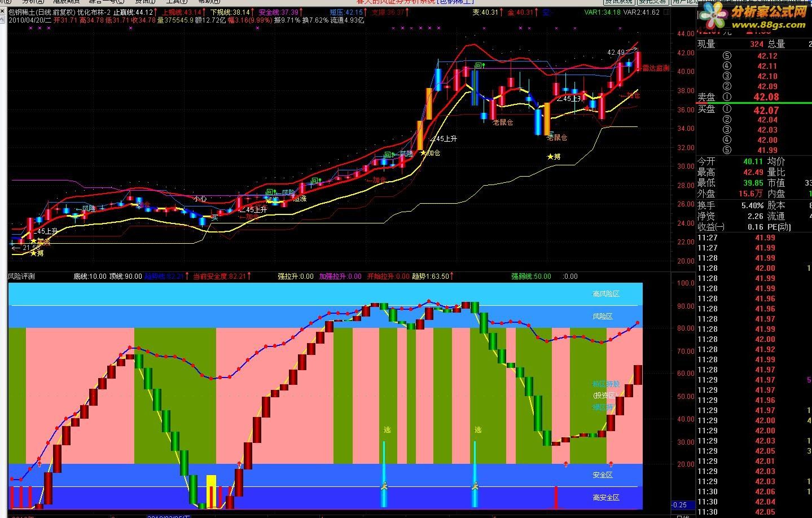The image size is (812, 518).
Task: Click the 风险评测 indicator name
Action: 21,276
